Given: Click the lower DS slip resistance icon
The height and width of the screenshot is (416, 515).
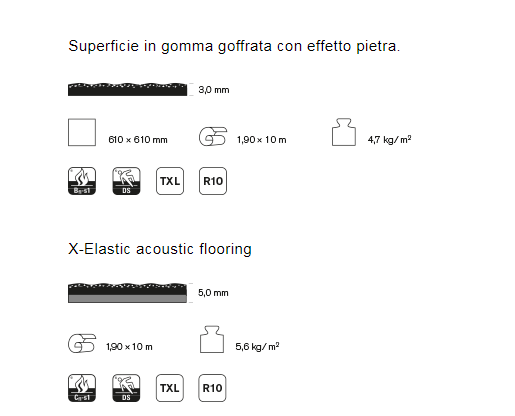Looking at the screenshot, I should tap(126, 388).
